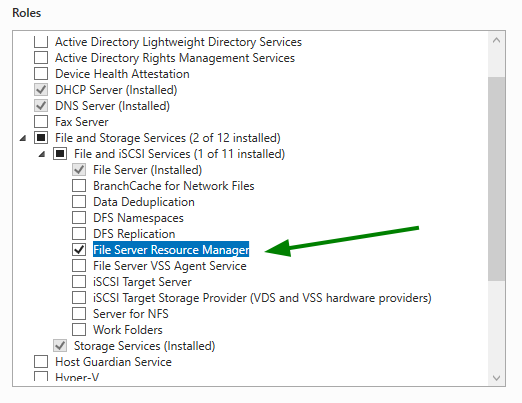Screen dimensions: 522x403
Task: Click the roles list scrollbar thumb
Action: coord(496,179)
